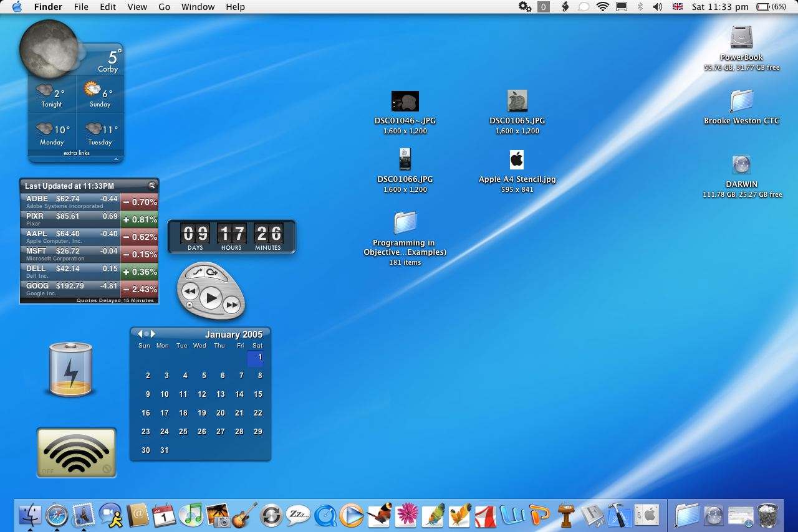This screenshot has height=532, width=798.
Task: Click the Bluetooth icon in menu bar
Action: [x=640, y=7]
